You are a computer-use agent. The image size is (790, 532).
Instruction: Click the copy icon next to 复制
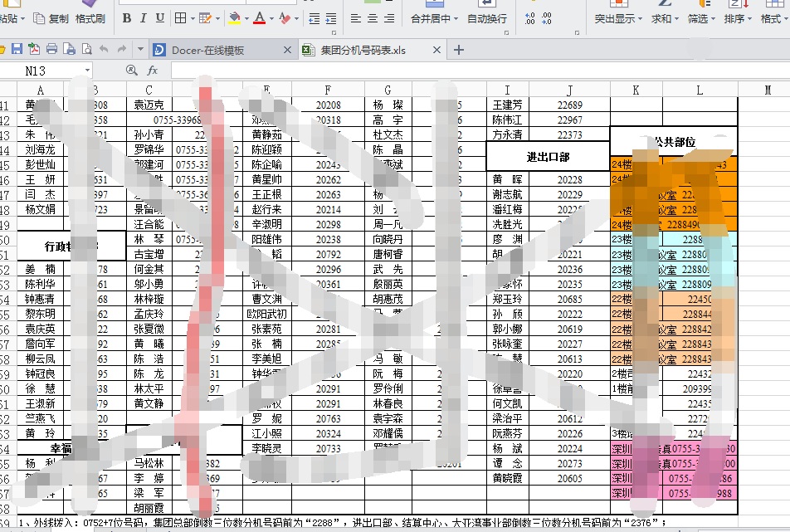[39, 18]
